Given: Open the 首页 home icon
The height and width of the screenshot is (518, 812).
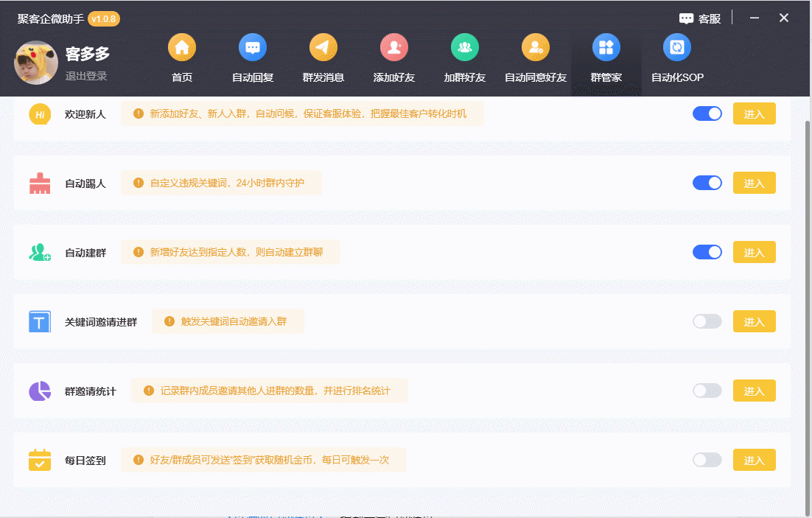Looking at the screenshot, I should [182, 47].
